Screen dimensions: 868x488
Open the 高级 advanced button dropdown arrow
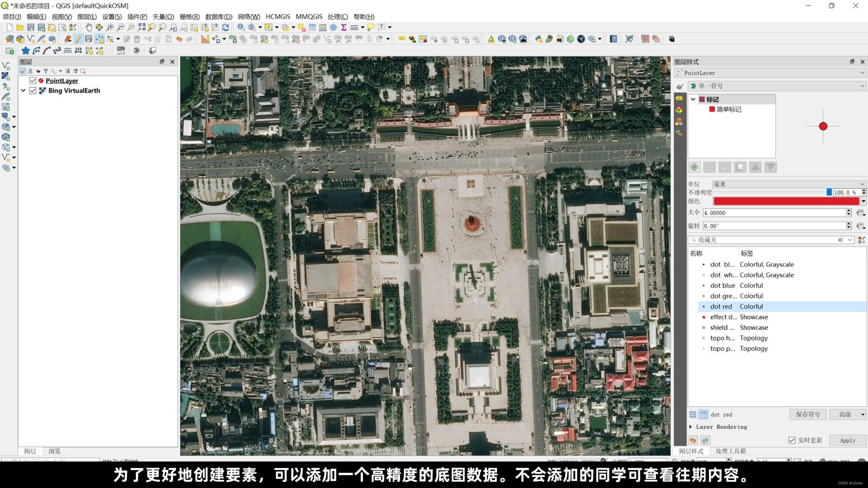pos(862,414)
